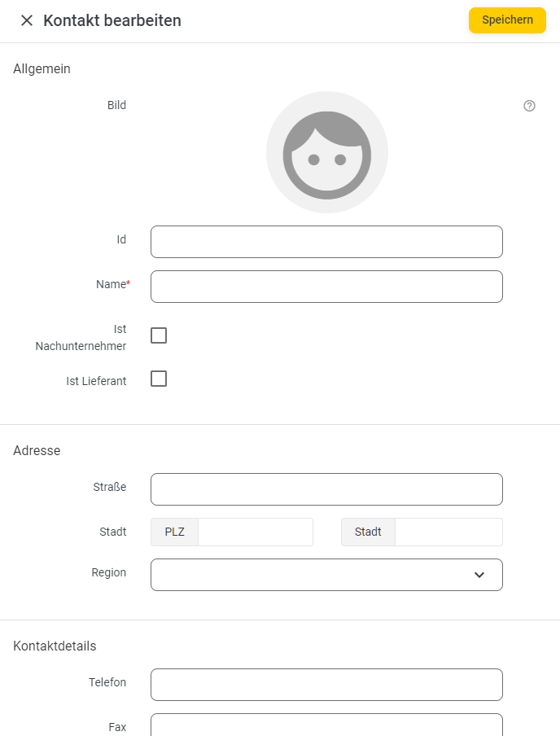Click the Allgemein section heading

42,68
